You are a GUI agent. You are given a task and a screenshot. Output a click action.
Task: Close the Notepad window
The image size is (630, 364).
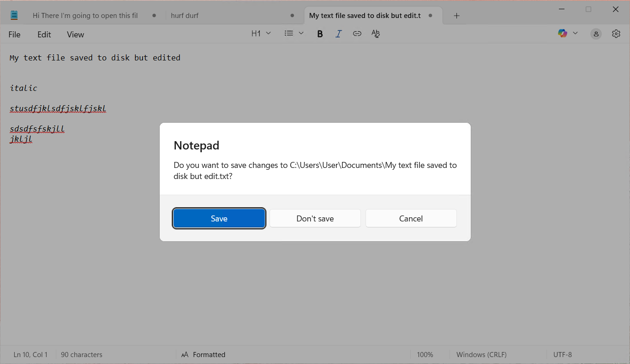(615, 9)
